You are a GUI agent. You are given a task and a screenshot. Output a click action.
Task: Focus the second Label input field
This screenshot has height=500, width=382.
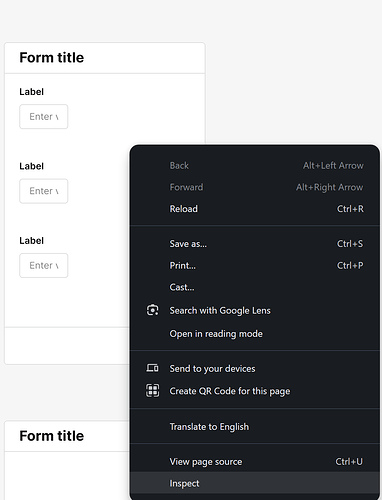44,191
